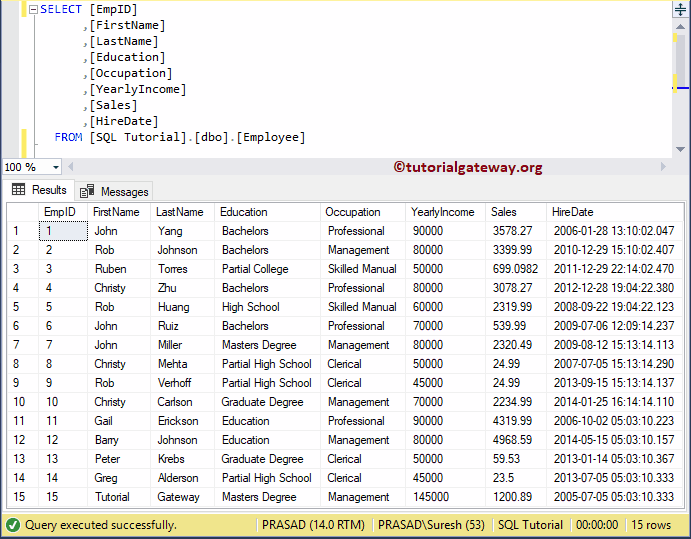Click the editor vertical scroll down arrow
691x539 pixels.
[680, 149]
